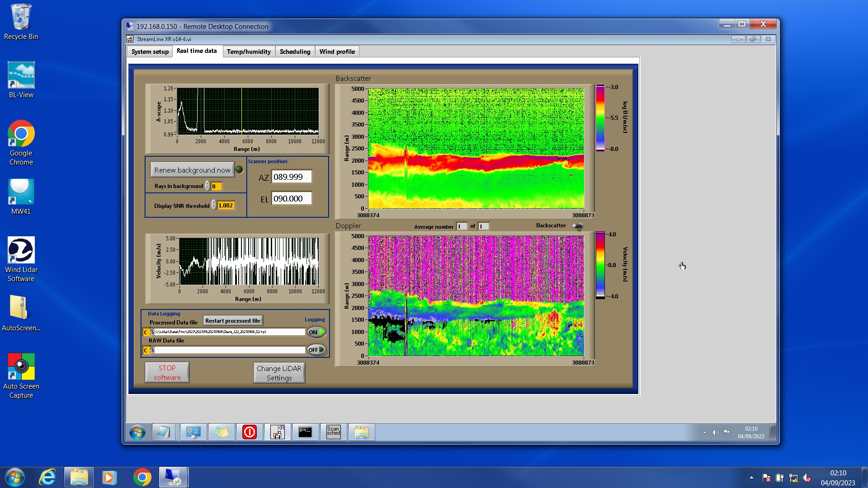Open the command prompt taskbar icon
This screenshot has width=868, height=488.
305,432
